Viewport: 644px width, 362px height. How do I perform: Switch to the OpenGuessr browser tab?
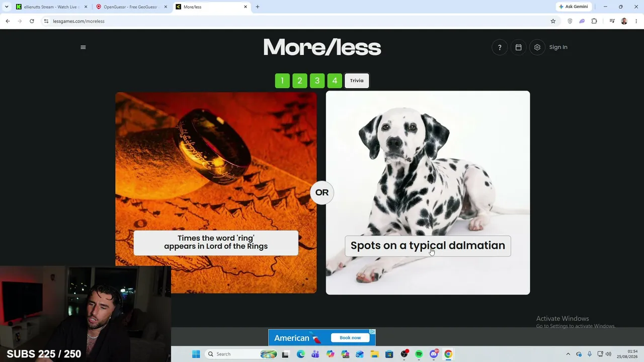point(131,7)
